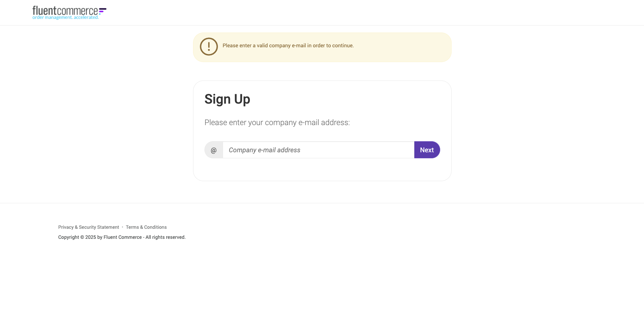Click "Fluent Commerce" in the copyright line

click(x=123, y=237)
